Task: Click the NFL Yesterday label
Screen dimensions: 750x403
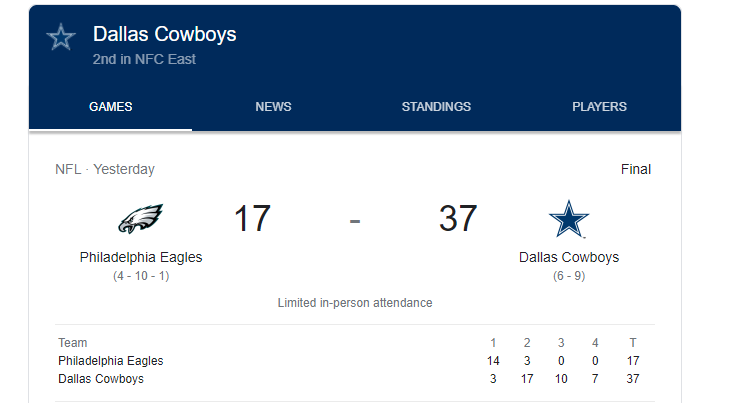Action: pos(105,169)
